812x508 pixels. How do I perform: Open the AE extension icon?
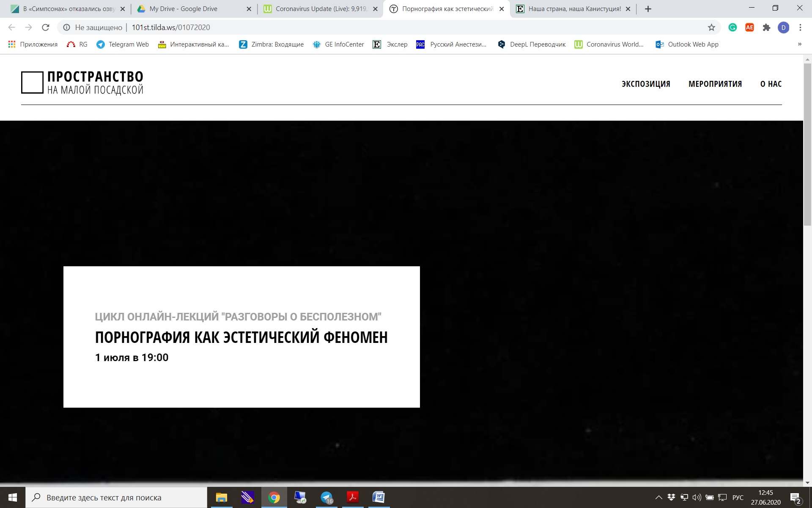[749, 28]
